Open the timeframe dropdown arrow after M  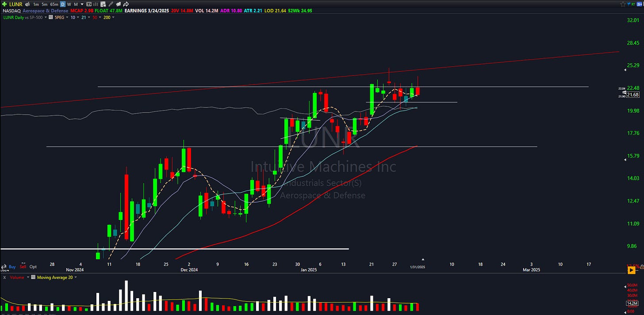point(82,4)
